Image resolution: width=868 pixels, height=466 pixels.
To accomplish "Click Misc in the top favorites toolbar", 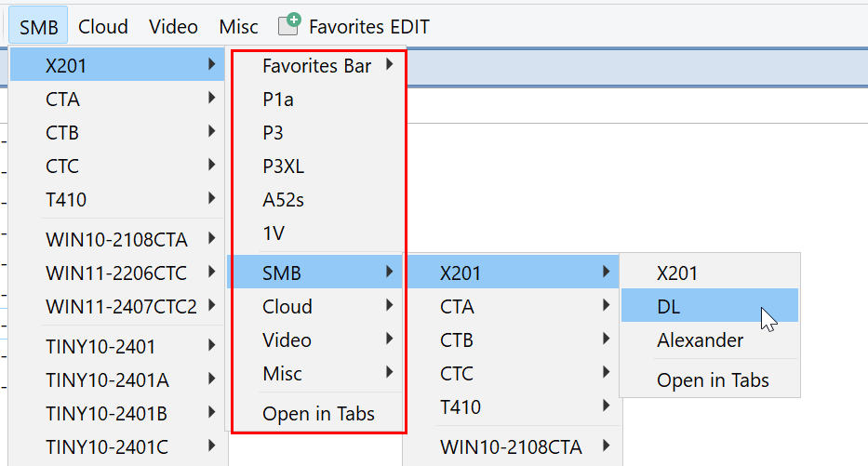I will (x=239, y=27).
